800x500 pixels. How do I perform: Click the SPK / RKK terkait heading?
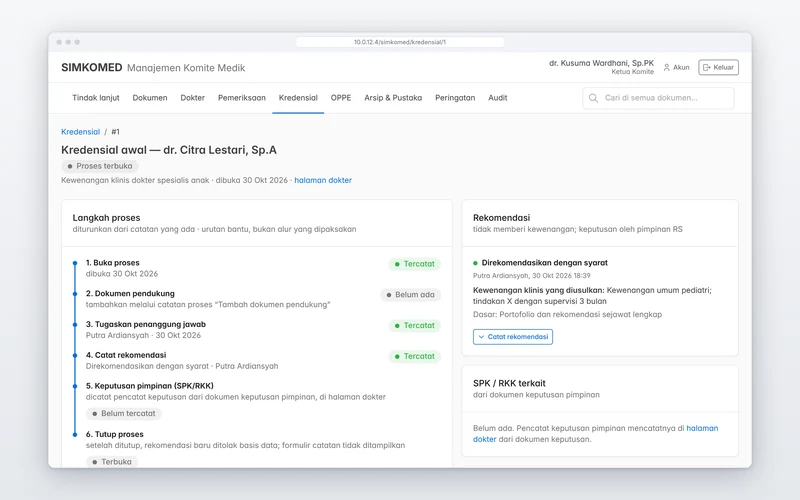tap(509, 383)
